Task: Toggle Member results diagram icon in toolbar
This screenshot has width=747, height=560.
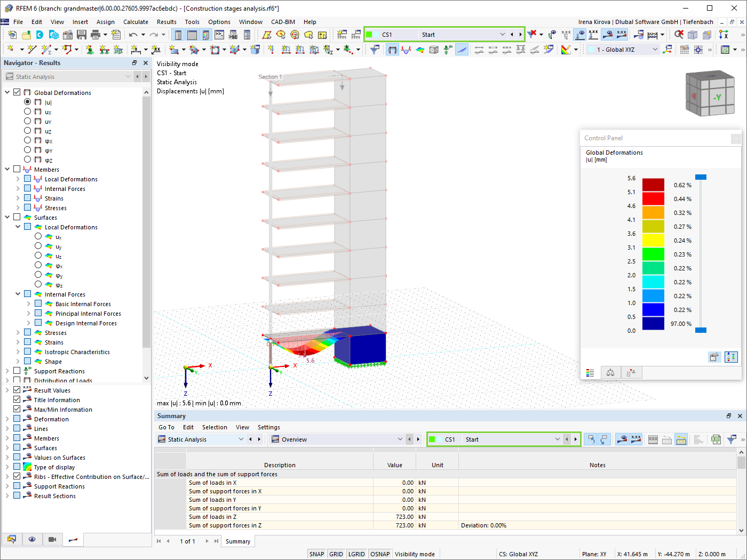Action: point(406,50)
